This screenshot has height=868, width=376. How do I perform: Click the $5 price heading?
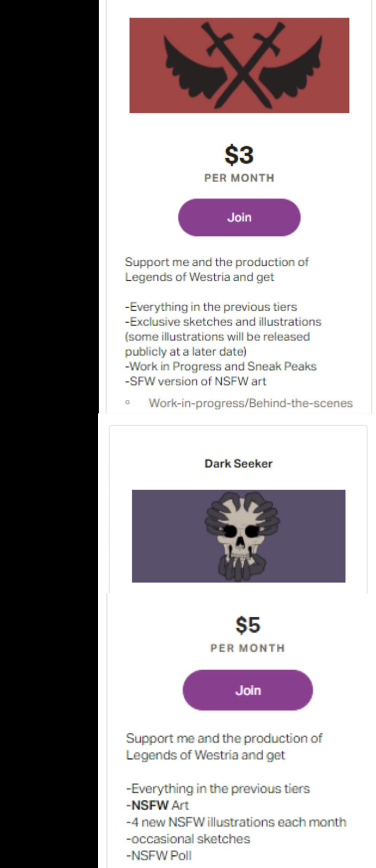pyautogui.click(x=247, y=625)
